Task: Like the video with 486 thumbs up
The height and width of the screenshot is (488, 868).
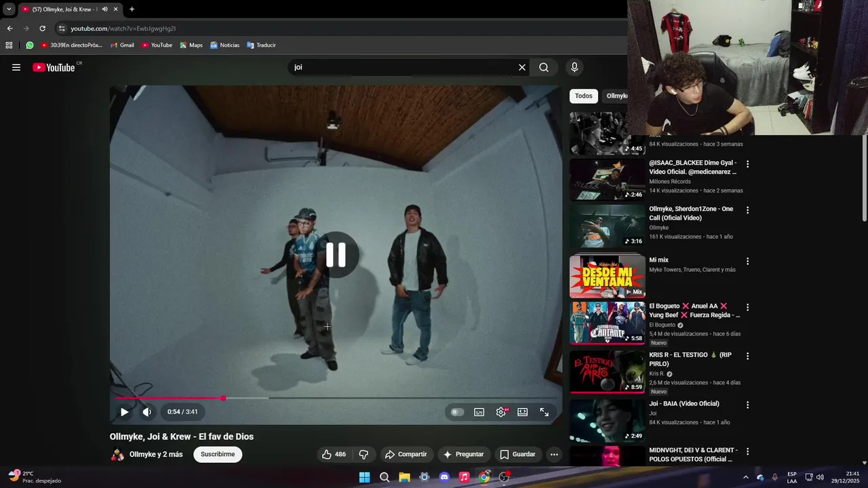Action: pos(334,454)
